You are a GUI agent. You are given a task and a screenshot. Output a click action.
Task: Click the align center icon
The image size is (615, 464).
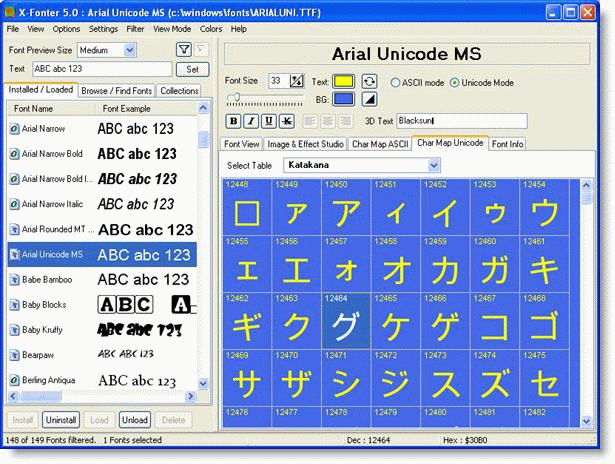tap(328, 121)
